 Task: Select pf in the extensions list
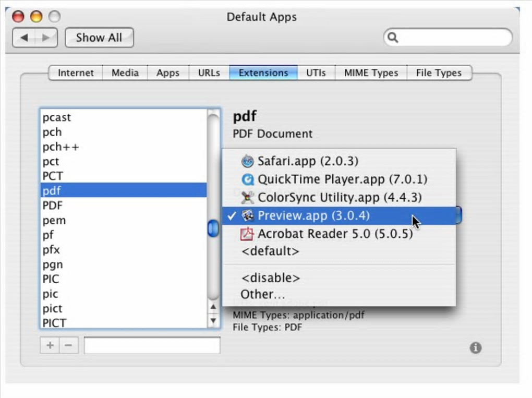coord(124,235)
